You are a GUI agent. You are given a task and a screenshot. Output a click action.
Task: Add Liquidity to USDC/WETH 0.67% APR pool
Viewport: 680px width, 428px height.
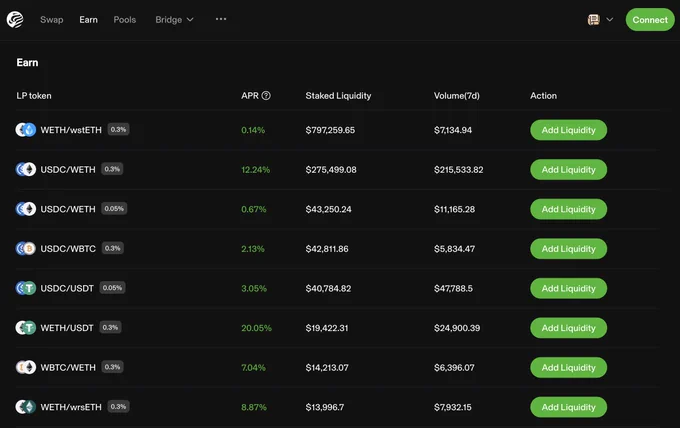coord(568,209)
